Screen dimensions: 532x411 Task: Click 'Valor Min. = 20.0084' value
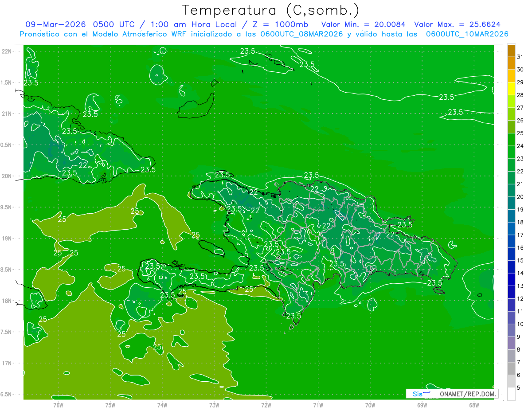coord(364,24)
